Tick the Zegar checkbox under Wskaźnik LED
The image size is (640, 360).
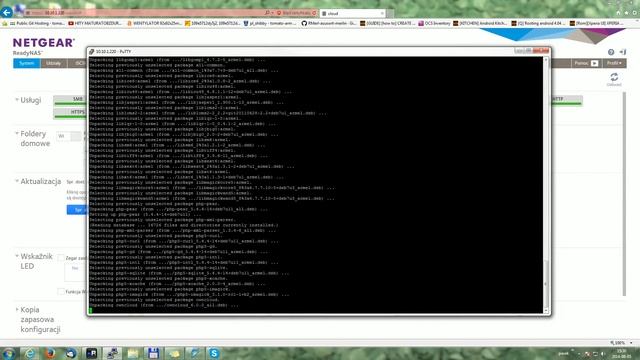point(61,258)
